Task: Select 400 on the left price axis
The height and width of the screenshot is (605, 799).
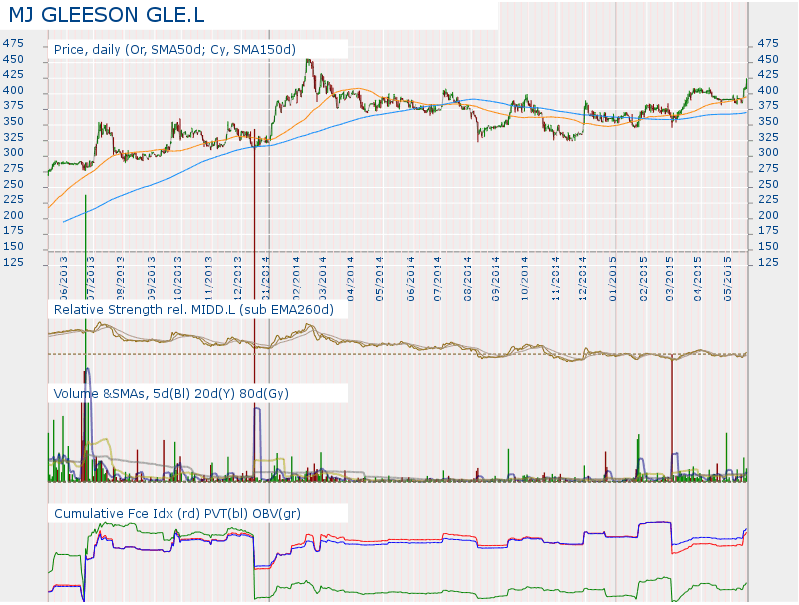Action: pyautogui.click(x=13, y=90)
